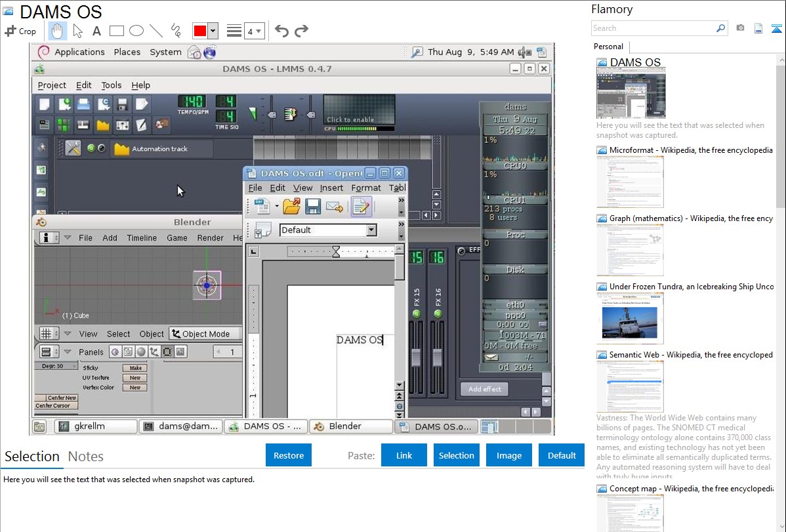Open the LMMS Beat+Bassline editor icon
The height and width of the screenshot is (532, 786).
[x=64, y=125]
